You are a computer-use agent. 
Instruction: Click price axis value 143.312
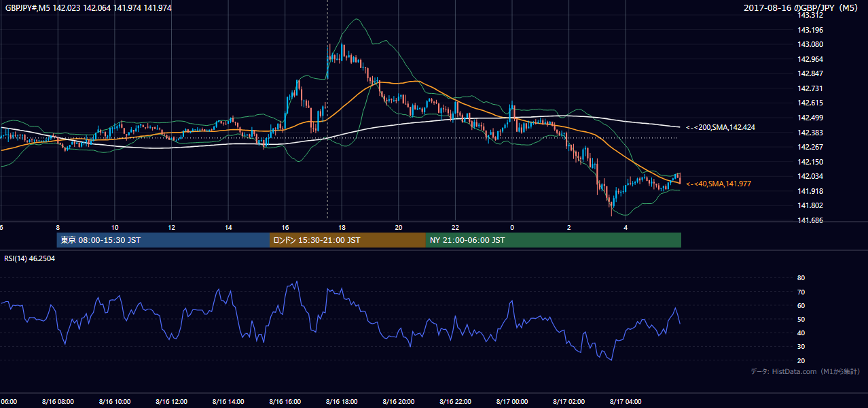pyautogui.click(x=810, y=15)
